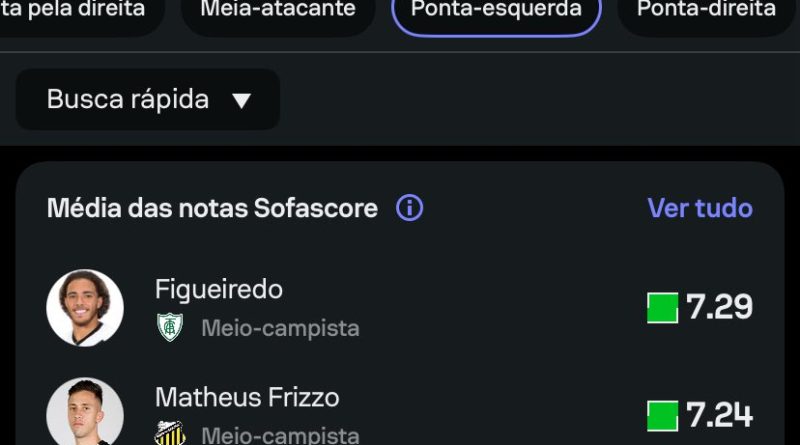Image resolution: width=800 pixels, height=445 pixels.
Task: Open Figueiredo's player name
Action: click(219, 289)
